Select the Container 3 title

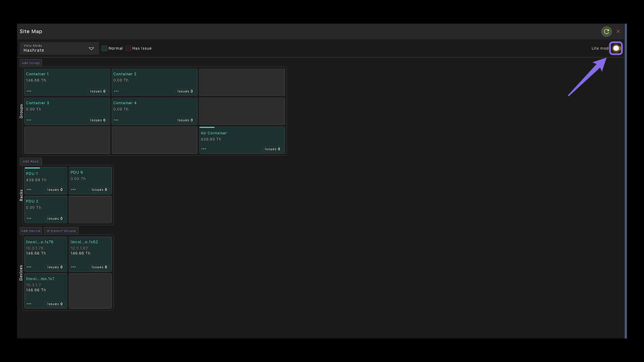pos(38,103)
